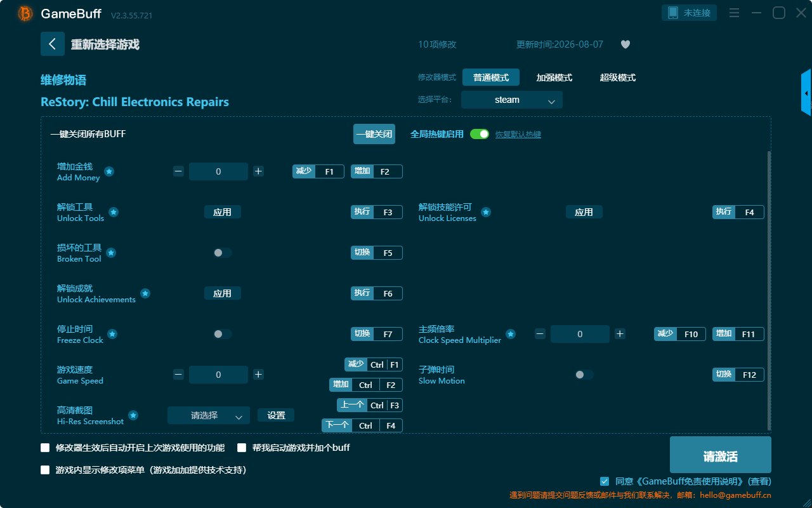The width and height of the screenshot is (812, 508).
Task: Select 加强模式 mode tab
Action: [554, 77]
